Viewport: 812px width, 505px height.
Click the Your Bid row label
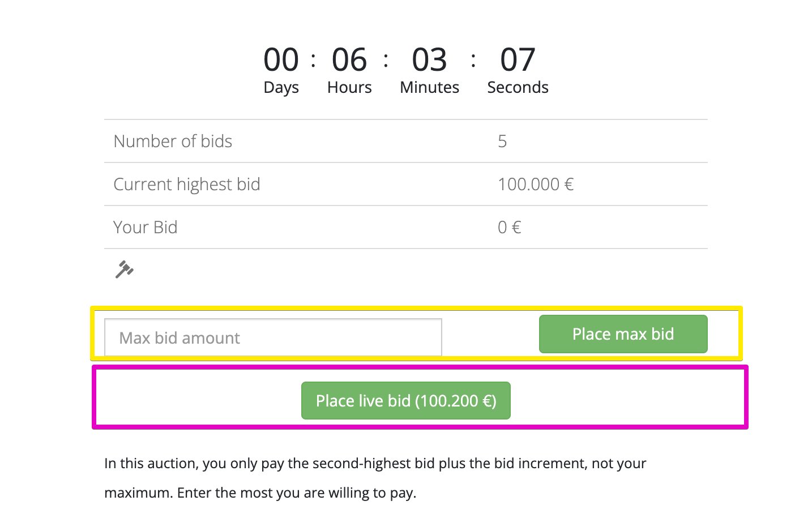coord(146,228)
